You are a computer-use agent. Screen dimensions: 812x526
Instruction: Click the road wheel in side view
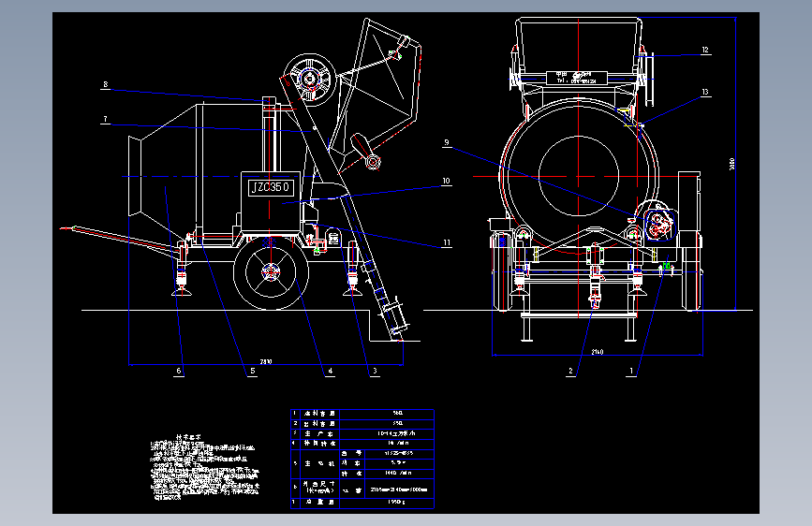click(x=271, y=271)
